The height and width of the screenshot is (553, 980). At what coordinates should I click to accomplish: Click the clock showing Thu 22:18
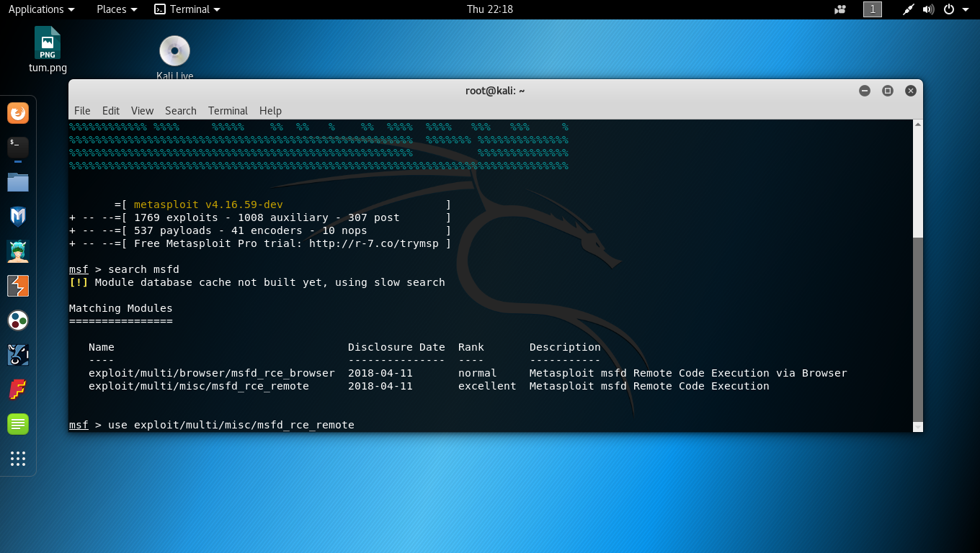click(490, 9)
